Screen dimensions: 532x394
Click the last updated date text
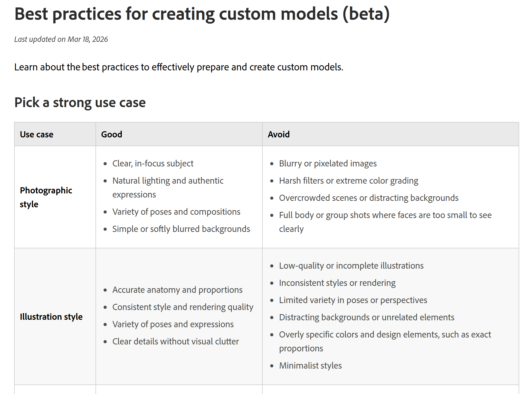click(61, 39)
